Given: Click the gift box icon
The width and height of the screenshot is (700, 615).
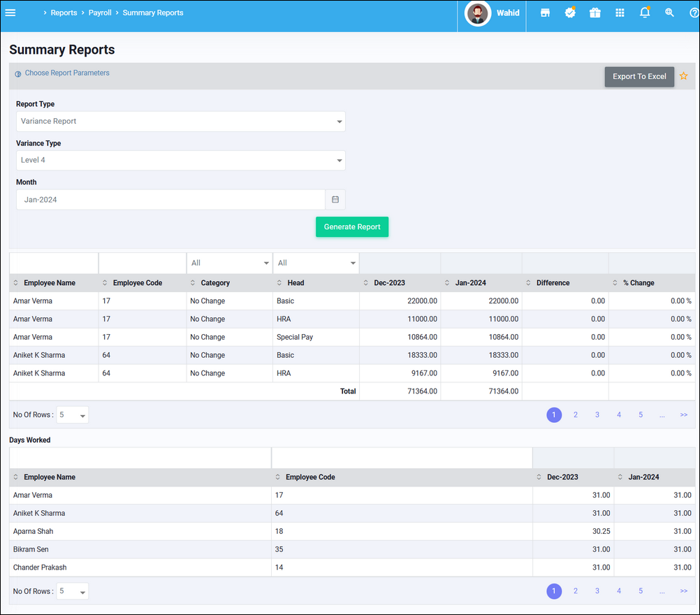Looking at the screenshot, I should [595, 13].
